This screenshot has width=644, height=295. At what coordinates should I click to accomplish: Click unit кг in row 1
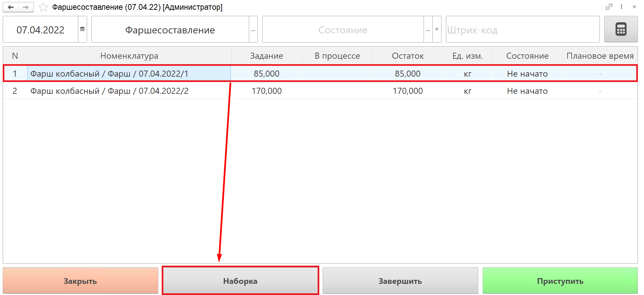(x=467, y=74)
